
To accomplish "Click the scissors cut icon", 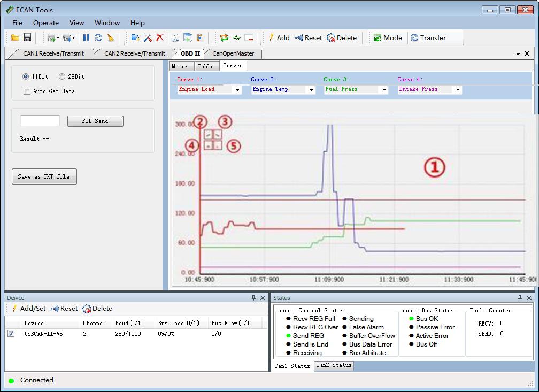I will [x=175, y=37].
